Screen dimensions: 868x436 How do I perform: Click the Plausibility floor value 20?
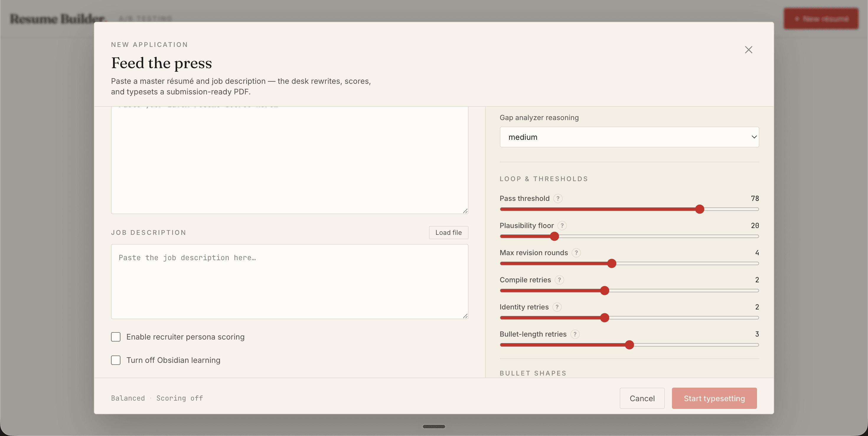(x=755, y=226)
